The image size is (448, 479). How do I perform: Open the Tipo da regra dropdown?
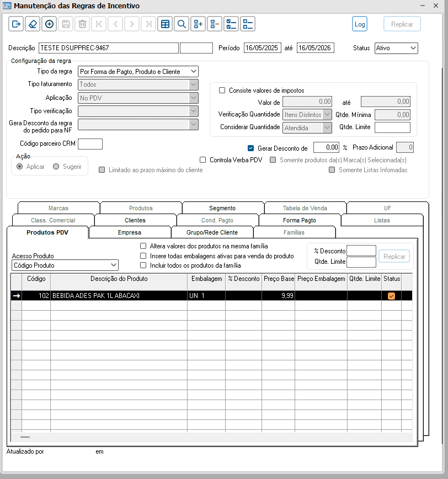pos(138,72)
